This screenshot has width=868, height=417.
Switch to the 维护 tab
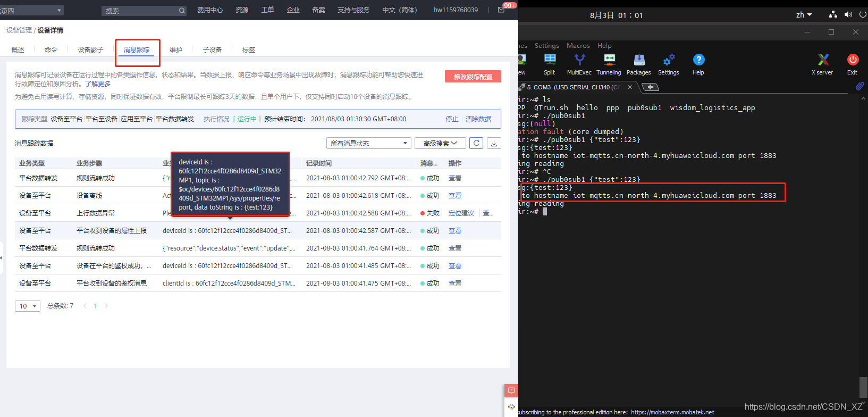point(176,49)
